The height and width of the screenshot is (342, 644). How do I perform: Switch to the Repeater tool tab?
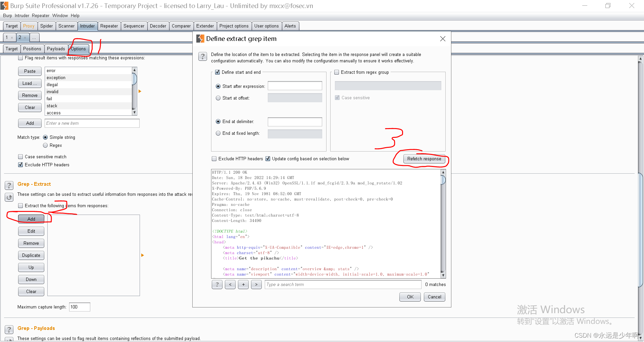coord(109,26)
